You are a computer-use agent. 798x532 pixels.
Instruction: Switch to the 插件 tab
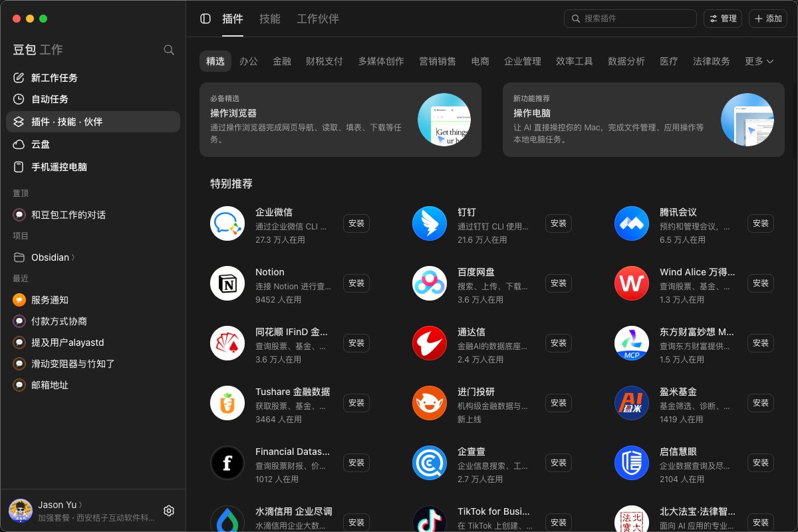(233, 19)
